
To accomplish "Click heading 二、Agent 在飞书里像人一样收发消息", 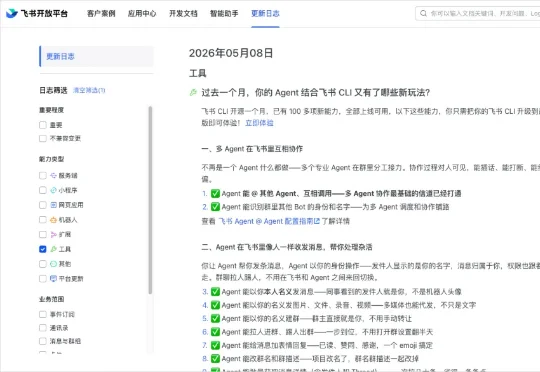I will point(287,247).
